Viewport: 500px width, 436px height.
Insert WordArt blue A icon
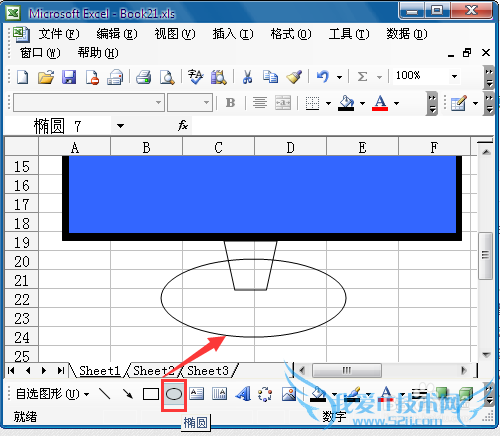pyautogui.click(x=243, y=394)
